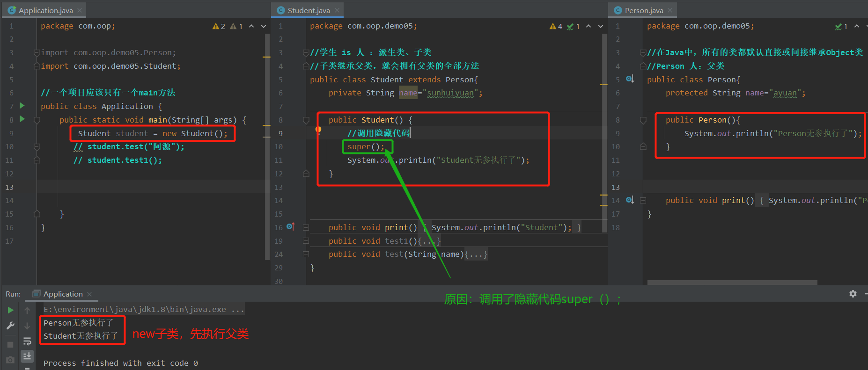The image size is (868, 370).
Task: Rerun the Application with the green play button
Action: [10, 310]
